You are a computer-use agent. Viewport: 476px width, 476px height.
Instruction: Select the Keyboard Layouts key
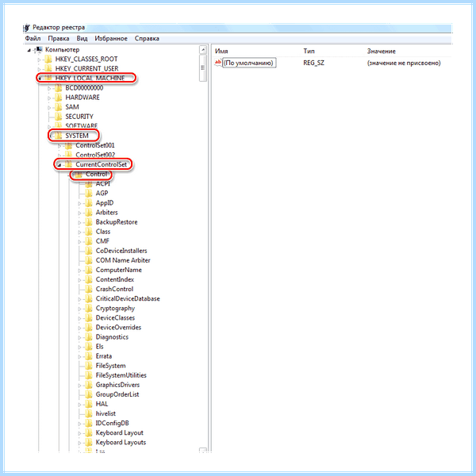point(121,443)
